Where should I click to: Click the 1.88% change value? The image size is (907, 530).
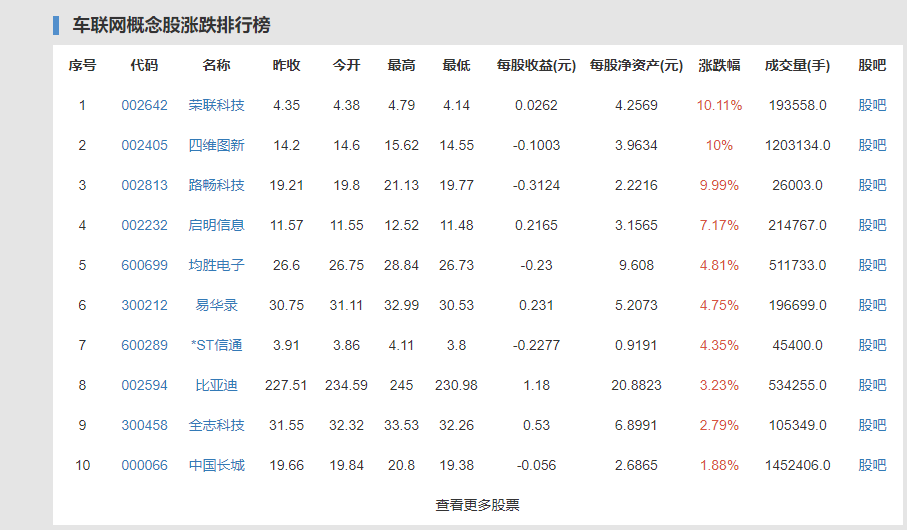pyautogui.click(x=719, y=465)
